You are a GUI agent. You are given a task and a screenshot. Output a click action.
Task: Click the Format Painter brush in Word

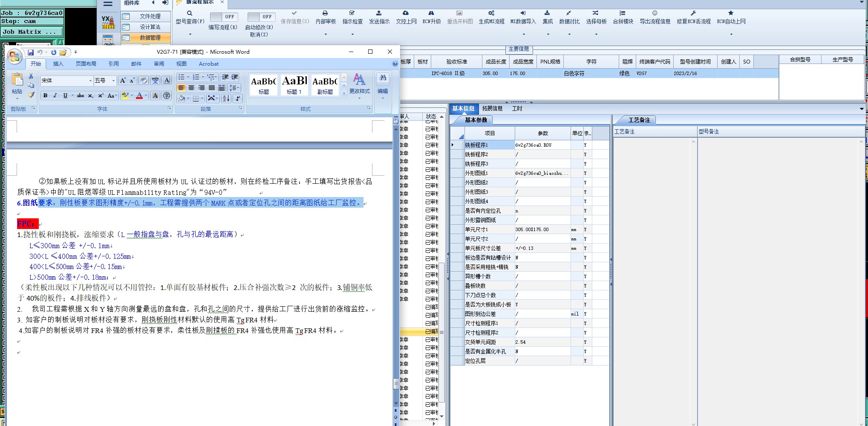point(31,95)
